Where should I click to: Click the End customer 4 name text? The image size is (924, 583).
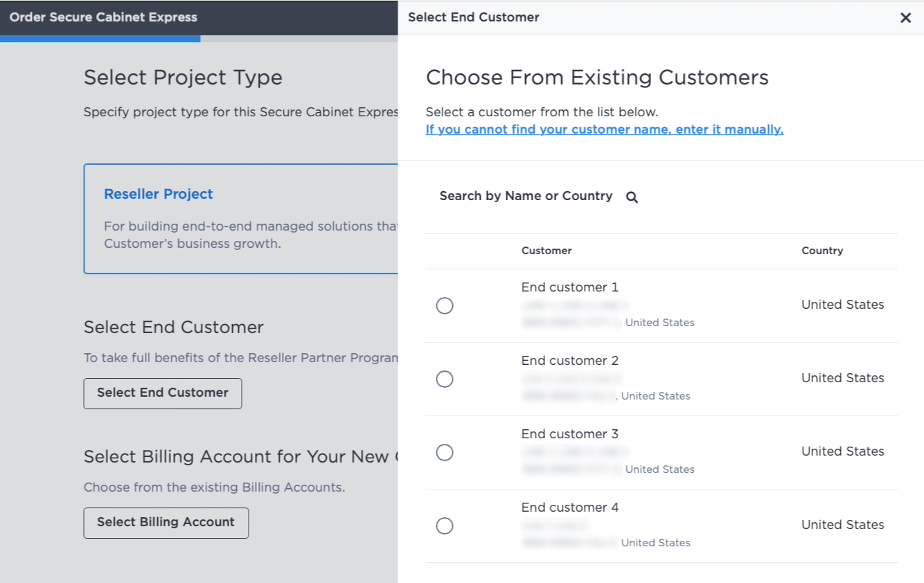(x=570, y=508)
